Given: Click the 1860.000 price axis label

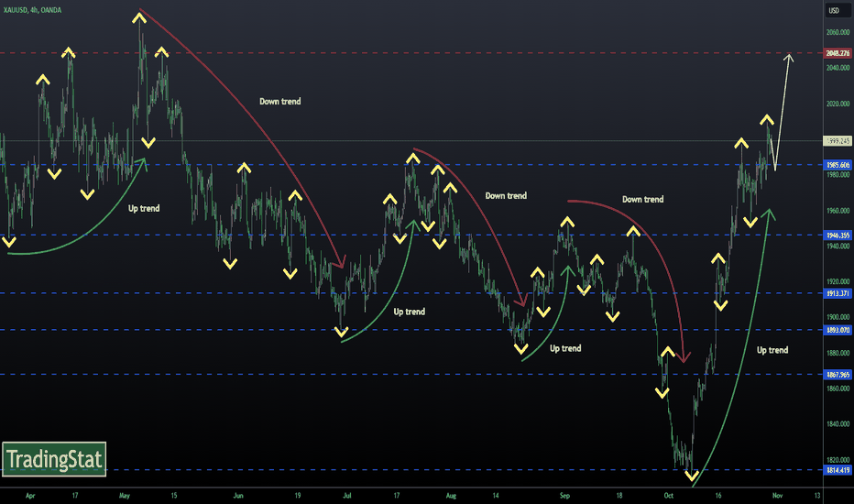Looking at the screenshot, I should tap(838, 389).
